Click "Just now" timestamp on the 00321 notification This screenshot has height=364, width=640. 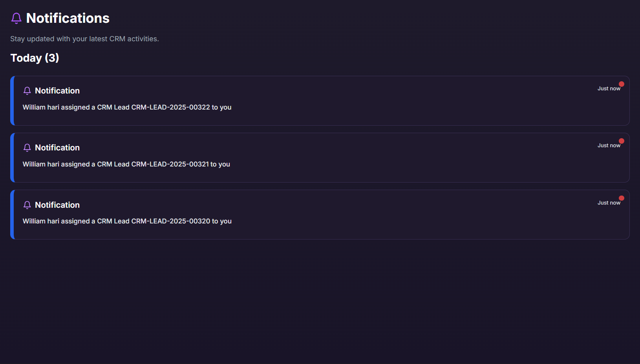609,146
